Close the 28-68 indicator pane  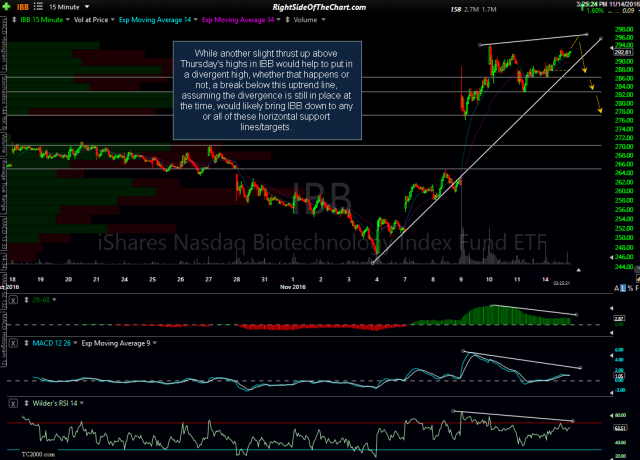(13, 300)
